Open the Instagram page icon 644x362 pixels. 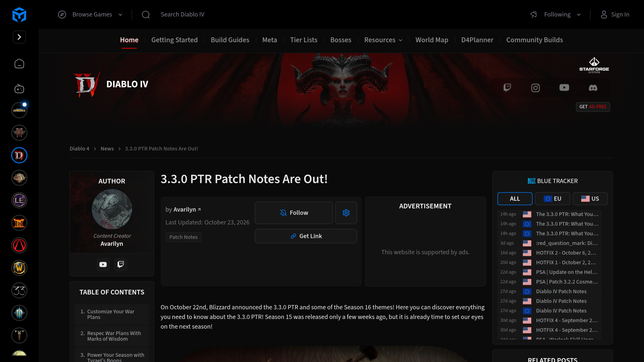[535, 88]
